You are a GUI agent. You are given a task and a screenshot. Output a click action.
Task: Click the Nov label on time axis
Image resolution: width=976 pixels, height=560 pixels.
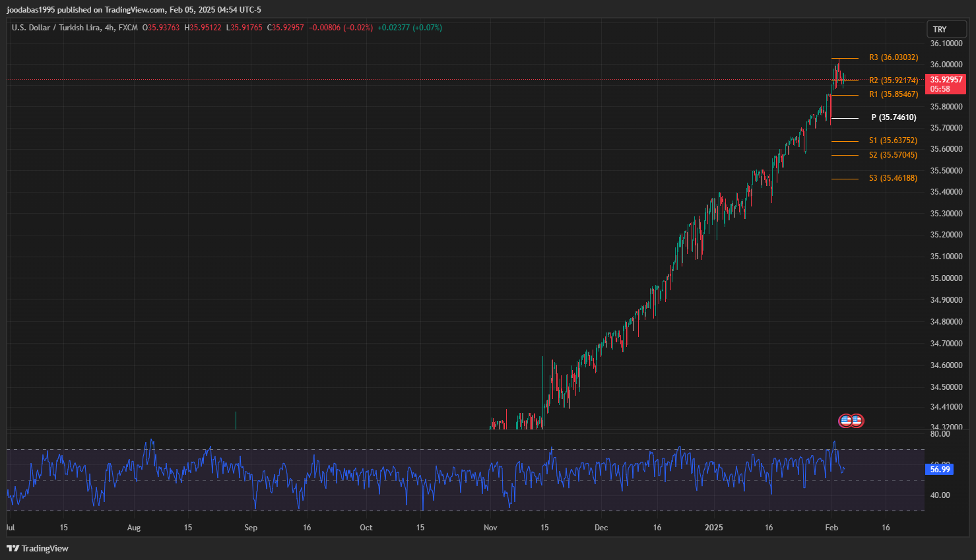pyautogui.click(x=490, y=528)
